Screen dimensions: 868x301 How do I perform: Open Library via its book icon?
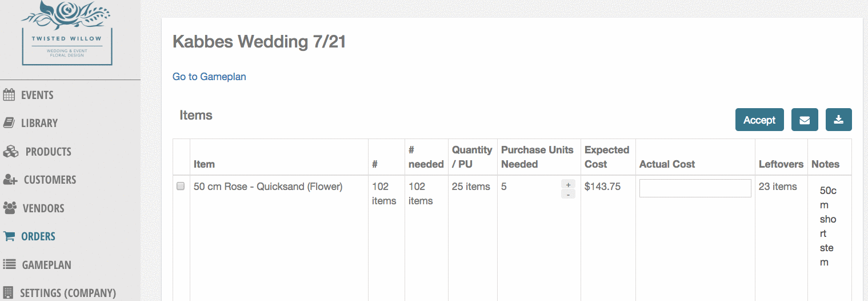point(9,123)
